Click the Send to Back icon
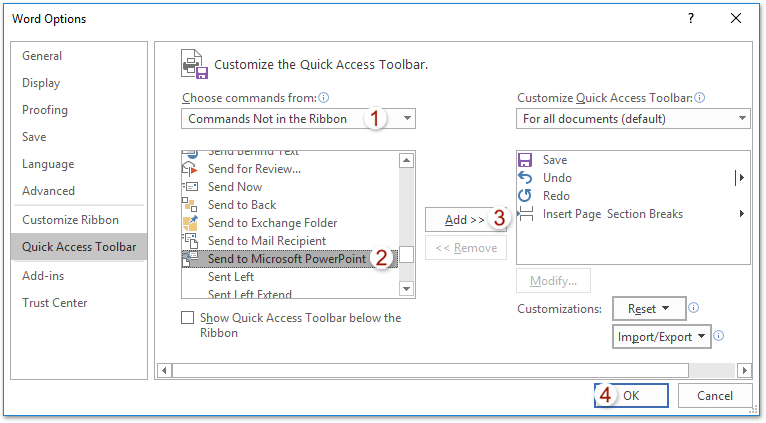766x423 pixels. [x=190, y=204]
